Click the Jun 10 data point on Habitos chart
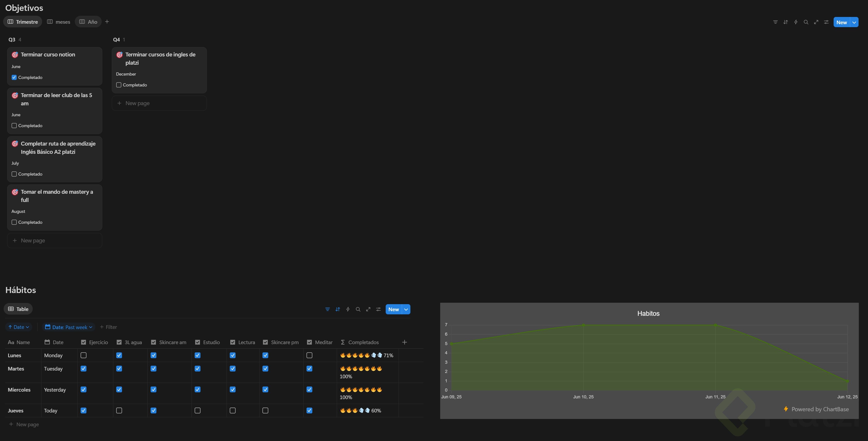Screen dimensions: 868x441 [x=583, y=325]
